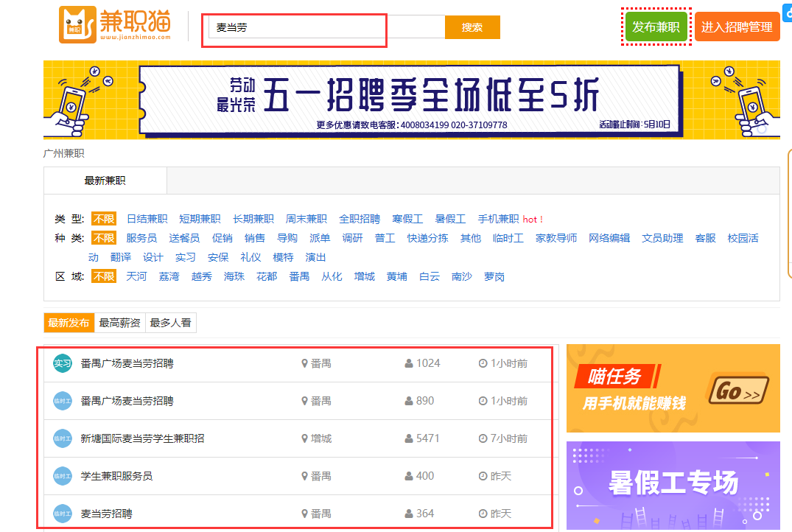The width and height of the screenshot is (792, 532).
Task: Switch to the 最新兼职 tab
Action: (105, 181)
